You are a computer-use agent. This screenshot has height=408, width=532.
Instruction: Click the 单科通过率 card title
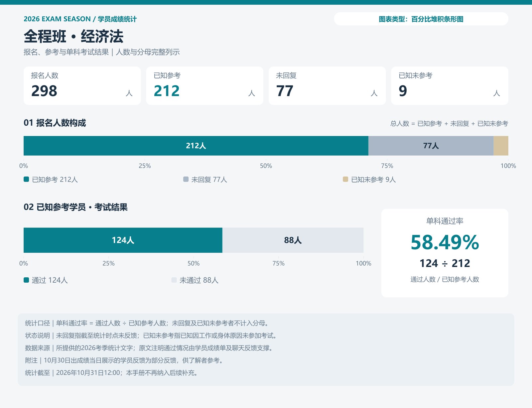click(445, 221)
